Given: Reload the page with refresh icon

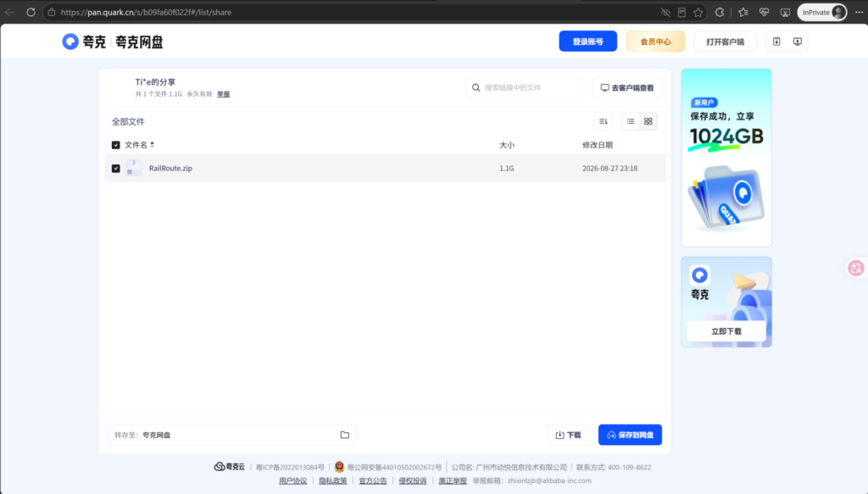Looking at the screenshot, I should [x=31, y=12].
